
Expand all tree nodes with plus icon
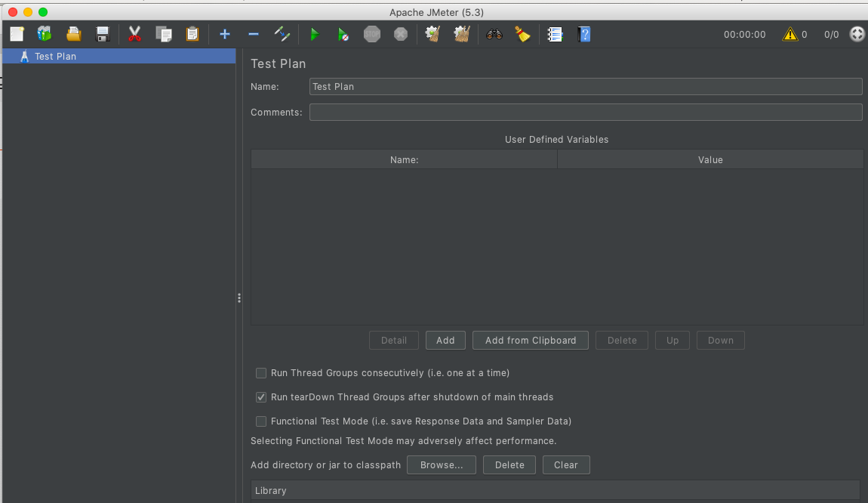pos(225,34)
